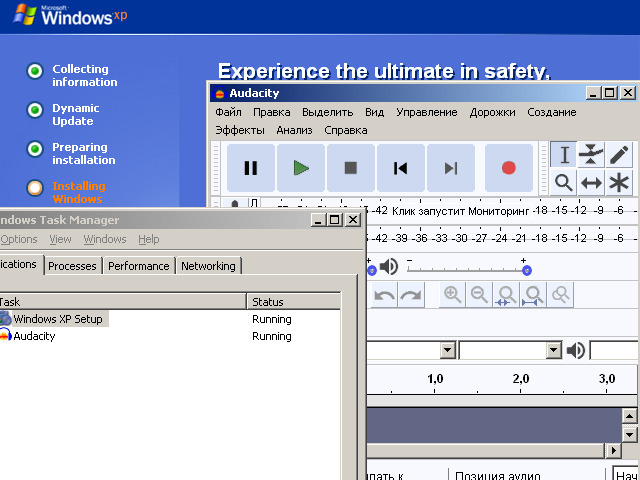Image resolution: width=640 pixels, height=480 pixels.
Task: Select the Time Shift arrows tool
Action: point(591,182)
